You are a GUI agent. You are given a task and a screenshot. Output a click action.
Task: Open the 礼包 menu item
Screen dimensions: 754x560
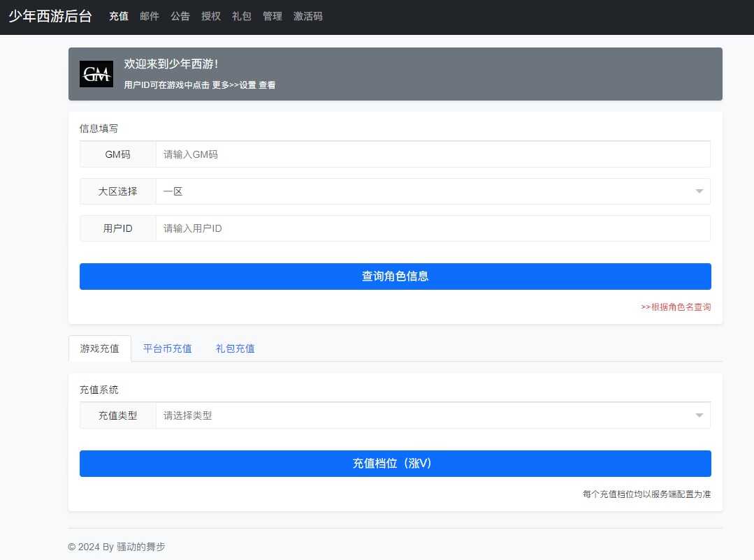point(241,16)
